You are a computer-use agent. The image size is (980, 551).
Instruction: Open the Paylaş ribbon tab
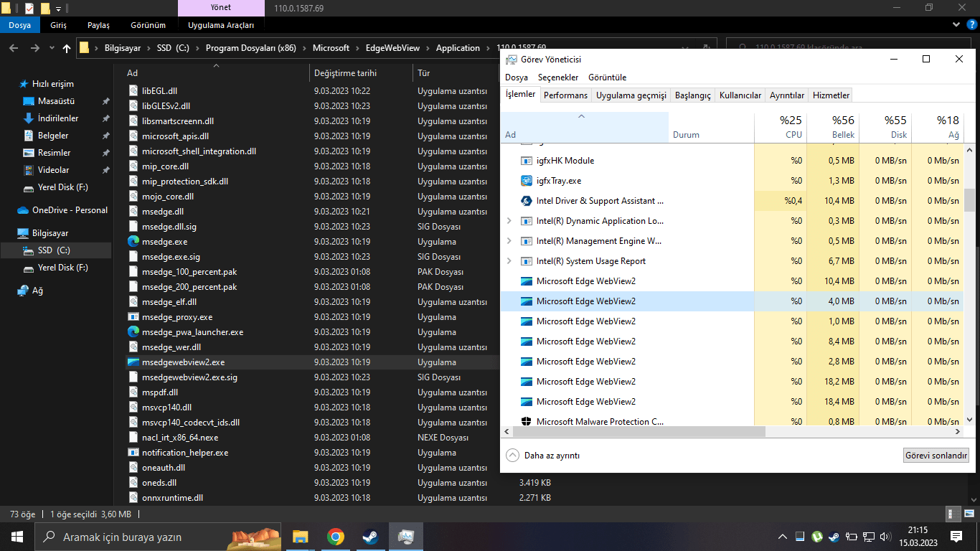(98, 25)
